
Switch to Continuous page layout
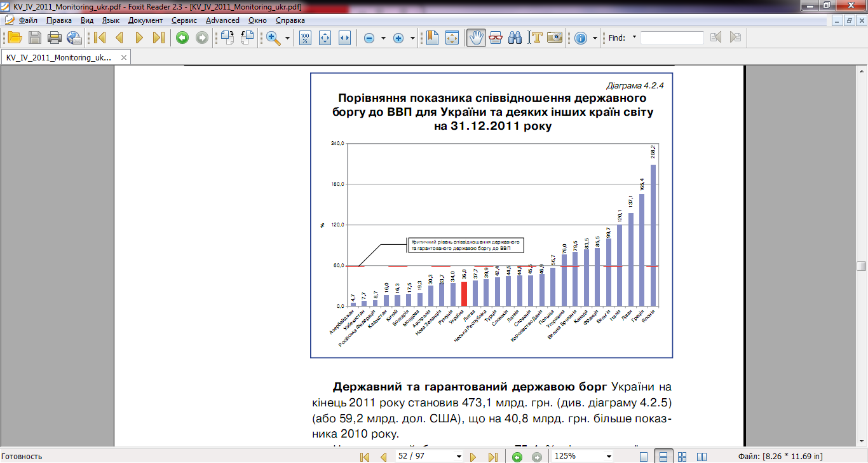click(x=663, y=456)
